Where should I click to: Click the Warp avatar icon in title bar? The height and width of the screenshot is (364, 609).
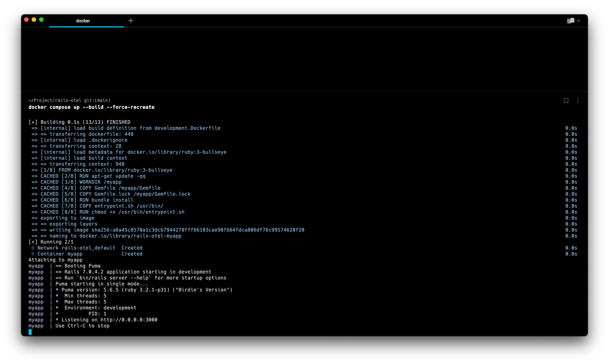[570, 21]
